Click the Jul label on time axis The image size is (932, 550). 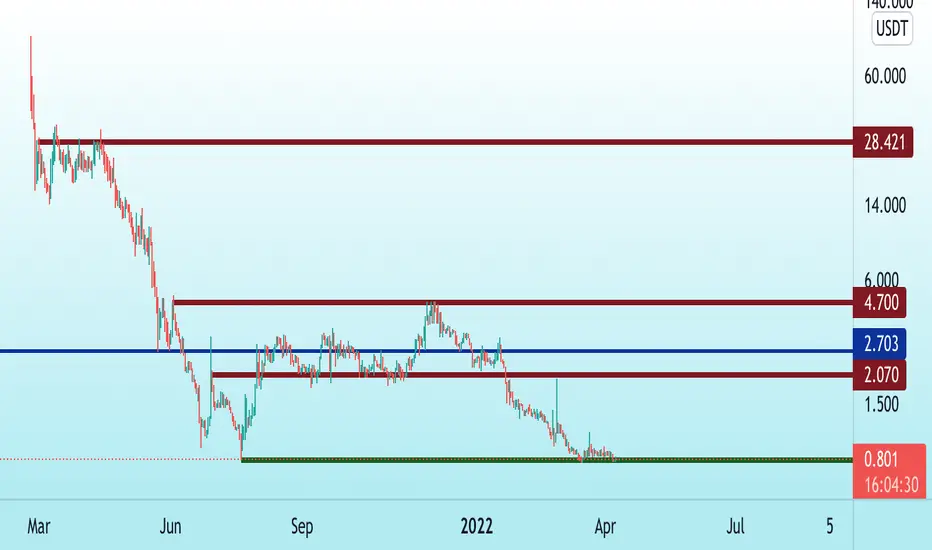click(x=735, y=526)
